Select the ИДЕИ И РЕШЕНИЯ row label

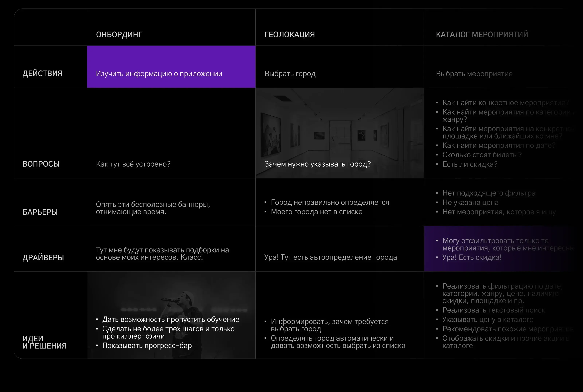coord(44,342)
